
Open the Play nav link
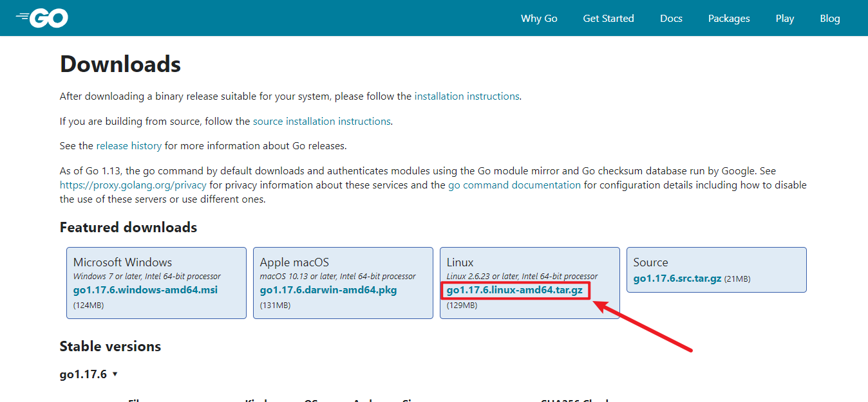785,18
